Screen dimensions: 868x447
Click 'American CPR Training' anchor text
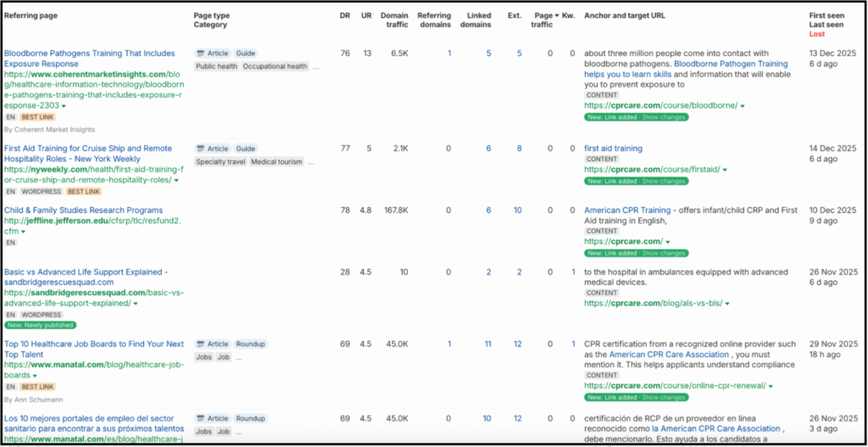click(x=627, y=210)
